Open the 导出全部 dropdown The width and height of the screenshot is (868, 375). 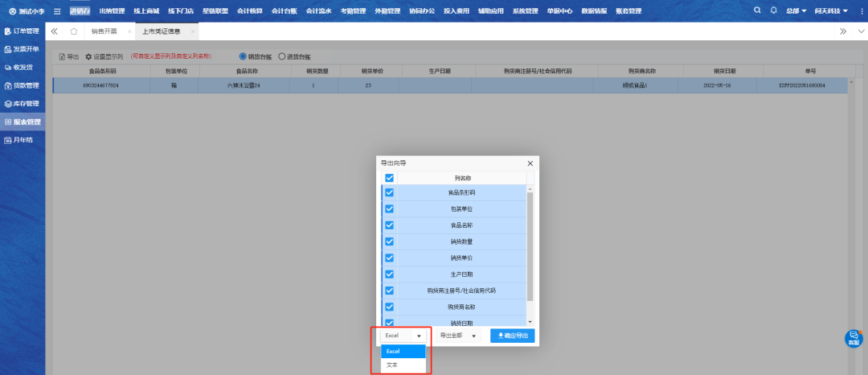458,336
